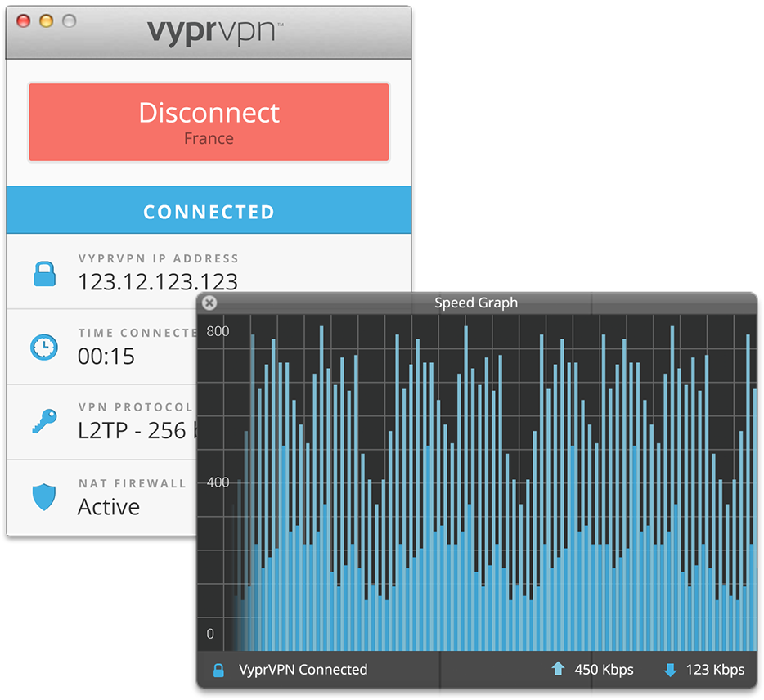Click the CONNECTED status banner

209,210
